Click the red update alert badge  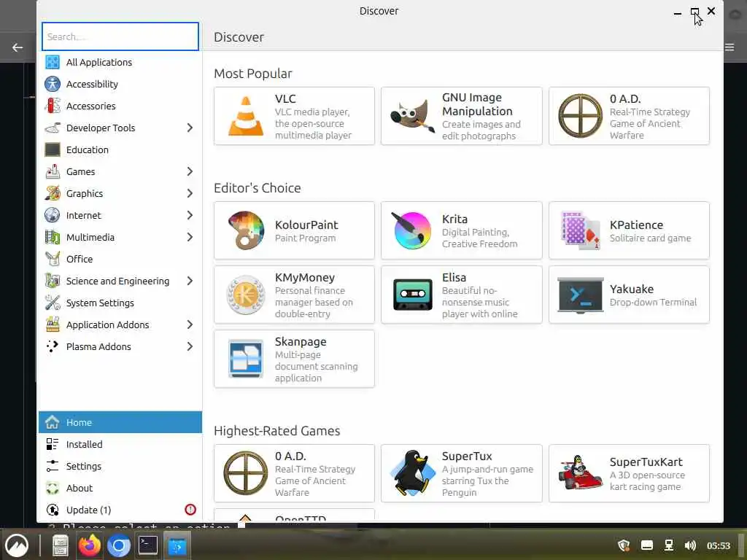click(x=190, y=510)
